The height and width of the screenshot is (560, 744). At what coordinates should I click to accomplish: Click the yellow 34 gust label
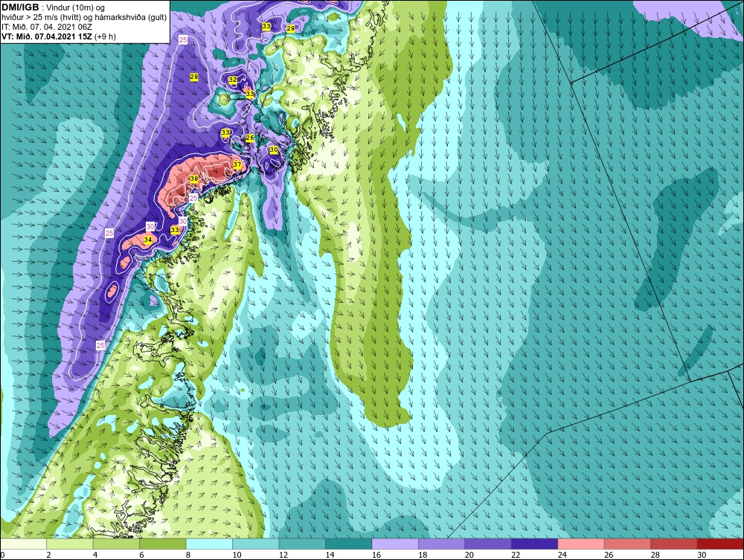pos(148,240)
